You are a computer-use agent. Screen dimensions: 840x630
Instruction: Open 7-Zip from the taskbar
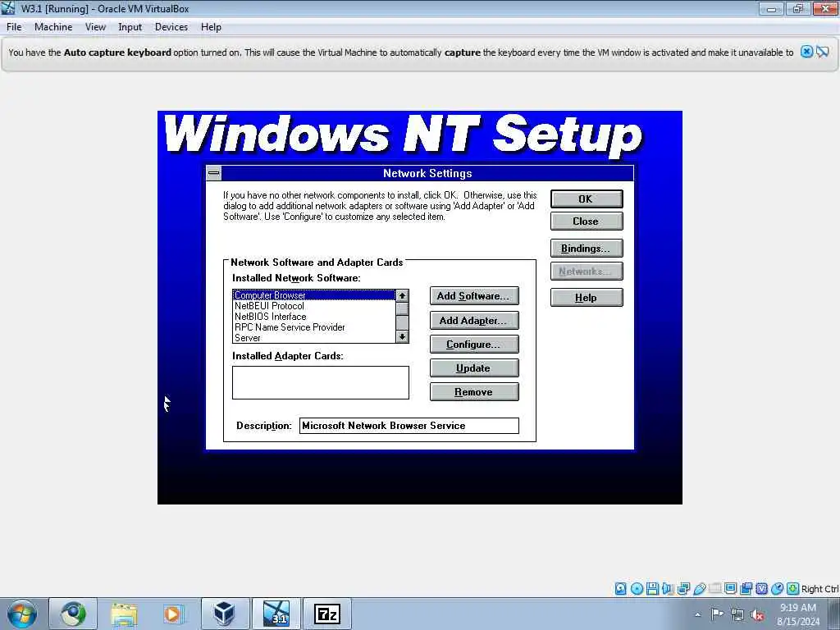(x=327, y=614)
